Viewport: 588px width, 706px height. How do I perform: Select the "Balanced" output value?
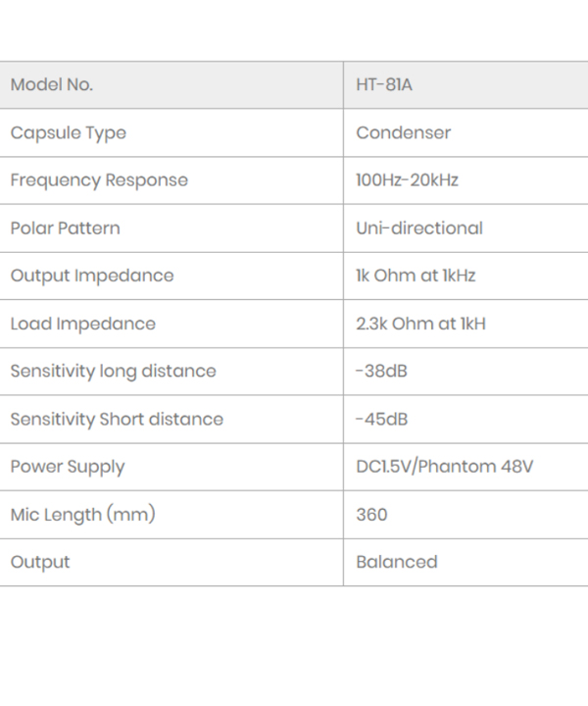[397, 562]
